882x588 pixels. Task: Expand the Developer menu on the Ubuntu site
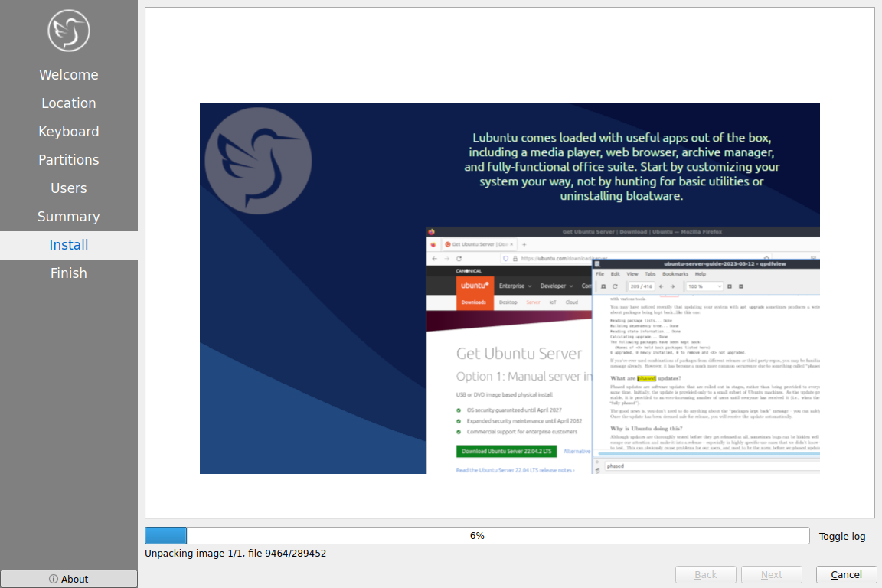[557, 286]
